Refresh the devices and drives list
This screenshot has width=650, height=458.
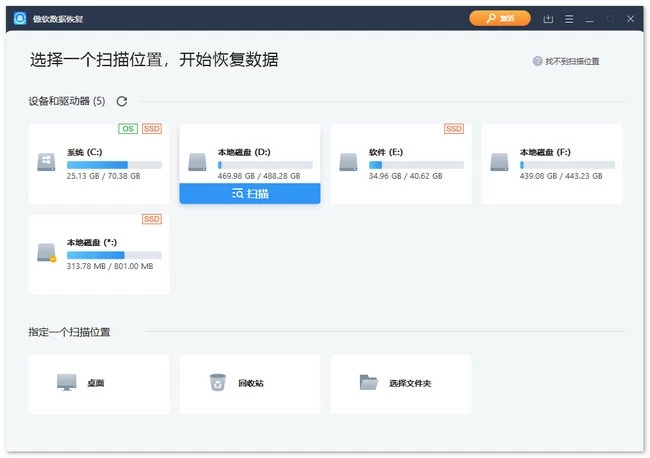122,101
